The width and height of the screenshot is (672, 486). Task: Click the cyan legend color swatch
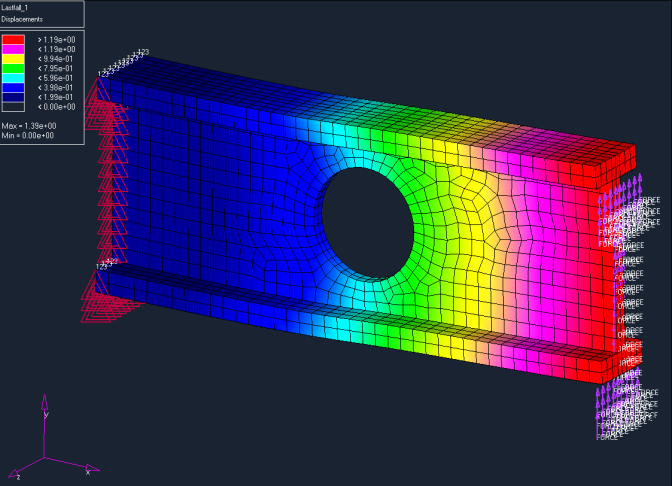click(x=13, y=78)
